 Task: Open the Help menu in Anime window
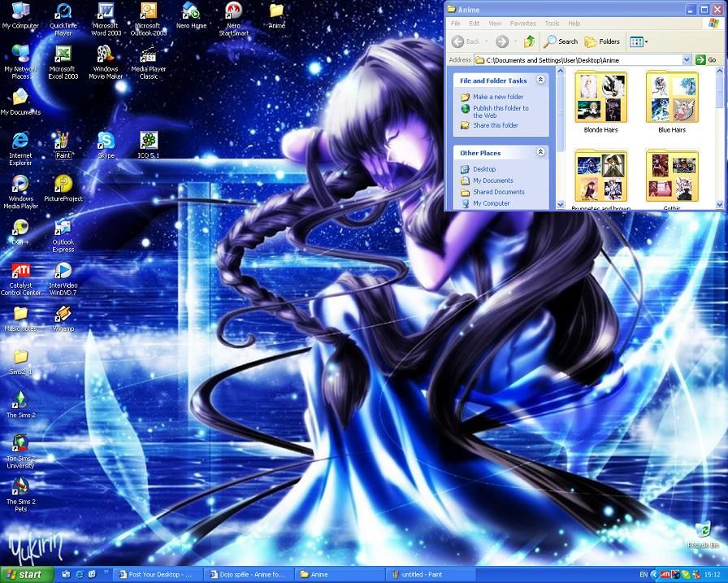point(574,24)
